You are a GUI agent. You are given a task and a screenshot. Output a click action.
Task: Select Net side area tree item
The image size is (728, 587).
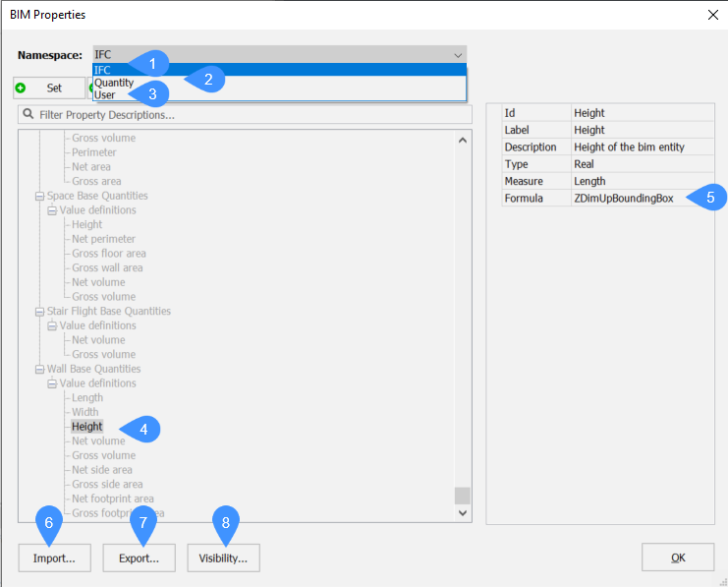[102, 470]
